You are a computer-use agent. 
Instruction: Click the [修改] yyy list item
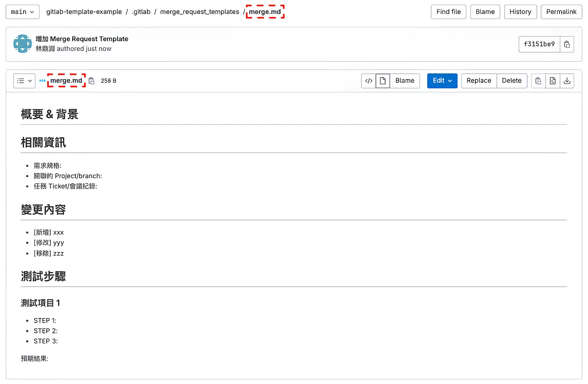49,243
